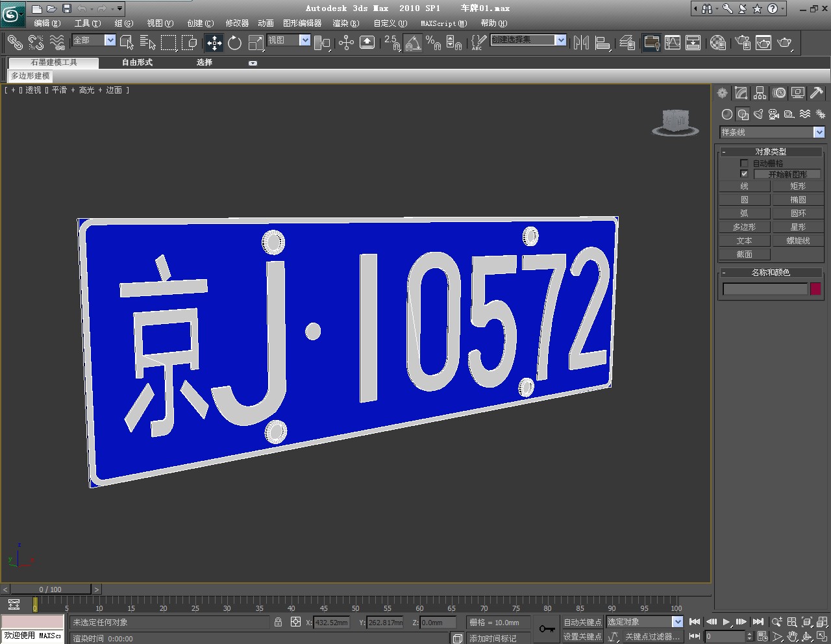
Task: Click the Lights category icon
Action: tap(758, 114)
